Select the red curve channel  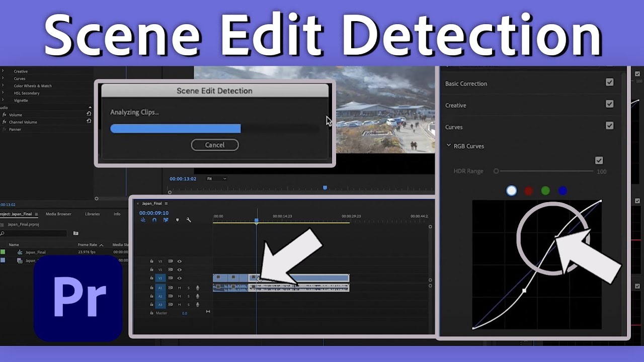click(528, 191)
